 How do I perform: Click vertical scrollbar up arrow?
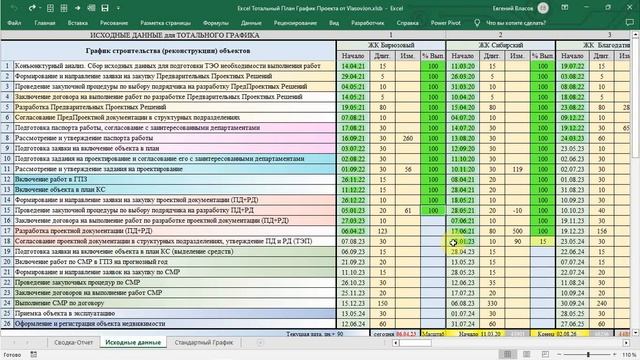tap(636, 35)
